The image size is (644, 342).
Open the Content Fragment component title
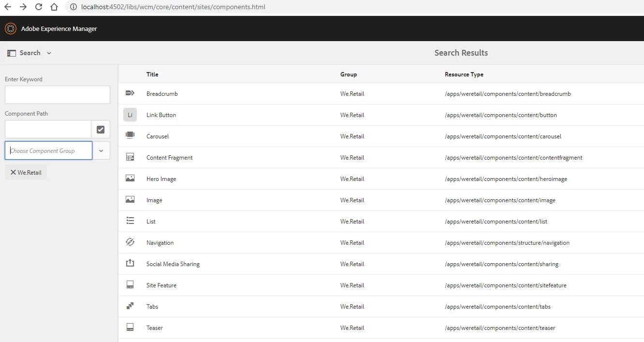pyautogui.click(x=169, y=157)
